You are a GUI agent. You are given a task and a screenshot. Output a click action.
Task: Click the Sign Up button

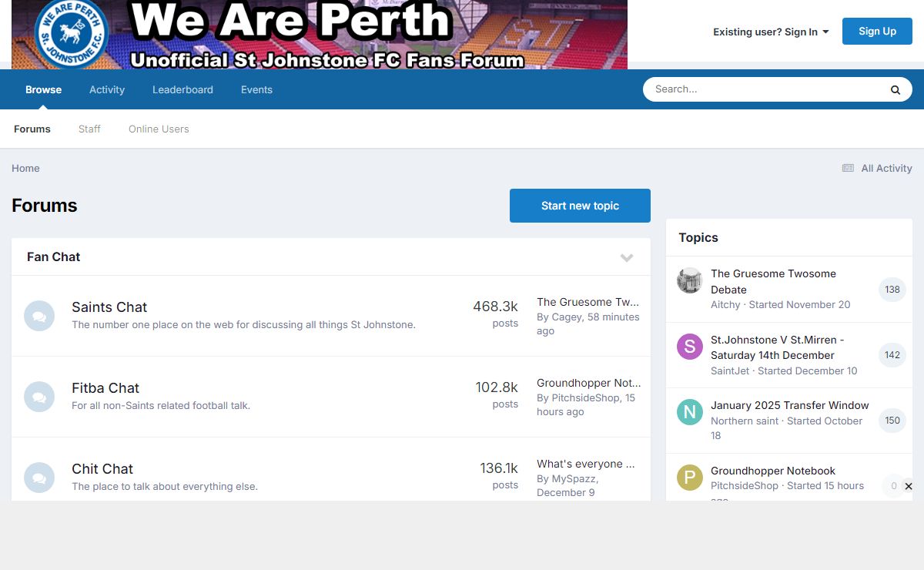click(877, 31)
